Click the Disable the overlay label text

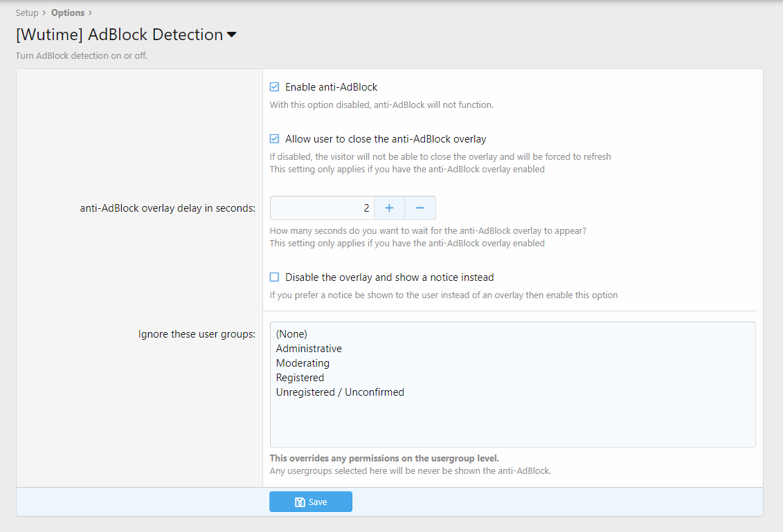pos(390,277)
